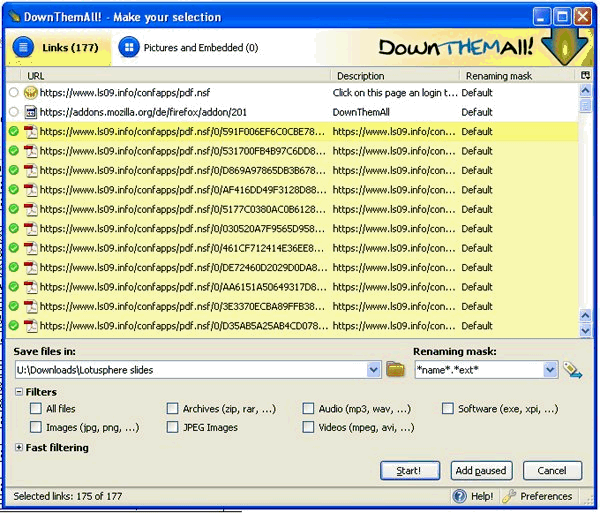Viewport: 600px width, 513px height.
Task: Click the Save files in path field
Action: tap(191, 370)
